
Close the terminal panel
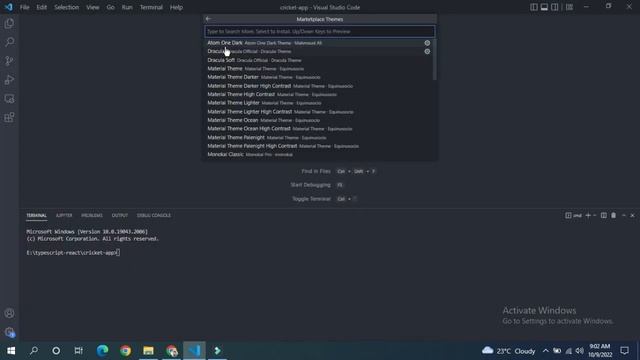click(632, 216)
